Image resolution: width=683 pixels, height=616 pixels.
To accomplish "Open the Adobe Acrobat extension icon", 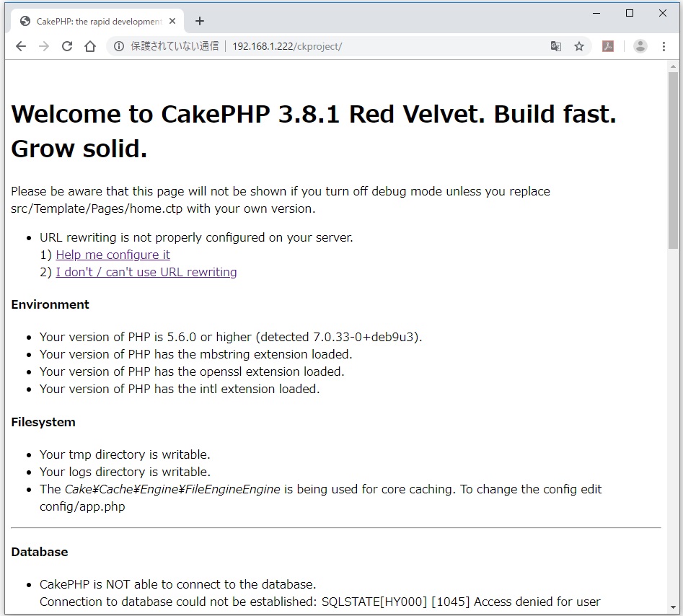I will click(x=608, y=46).
